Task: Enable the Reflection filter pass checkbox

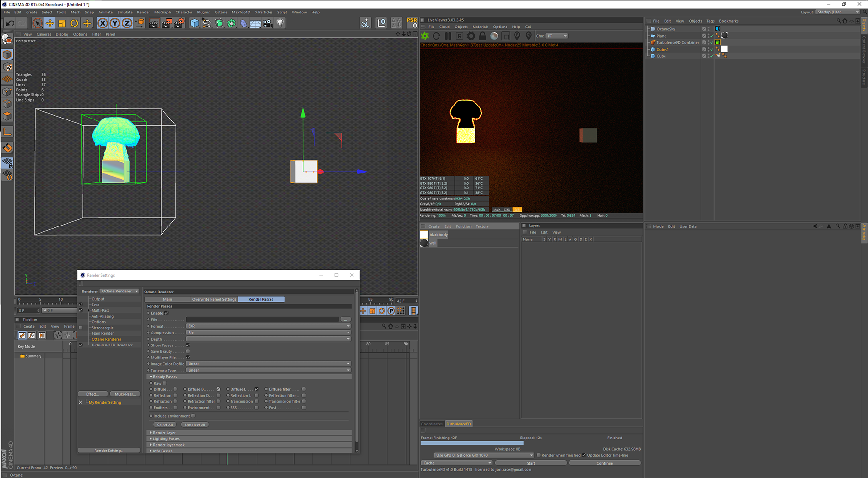Action: coord(304,395)
